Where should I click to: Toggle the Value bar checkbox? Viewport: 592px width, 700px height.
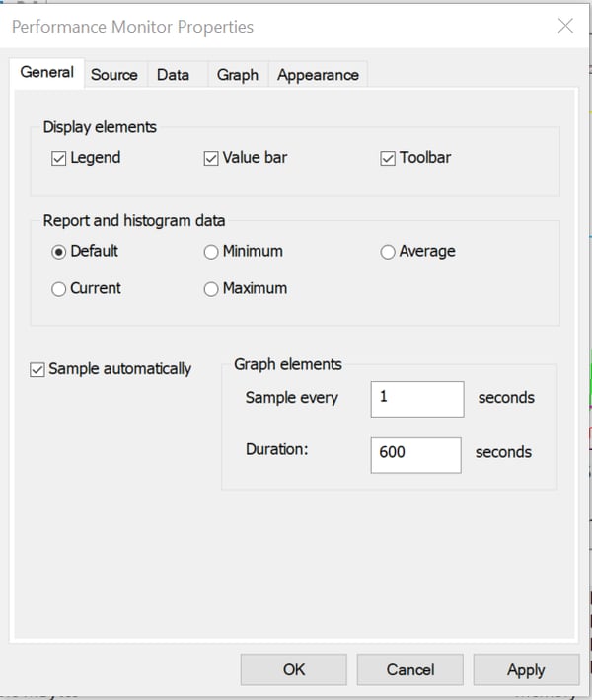point(211,158)
